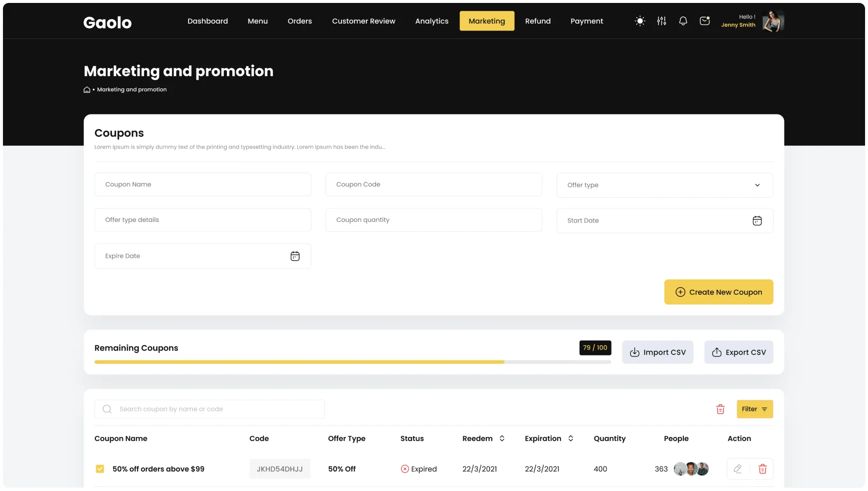Click the search magnifier icon
This screenshot has height=491, width=868.
point(107,409)
